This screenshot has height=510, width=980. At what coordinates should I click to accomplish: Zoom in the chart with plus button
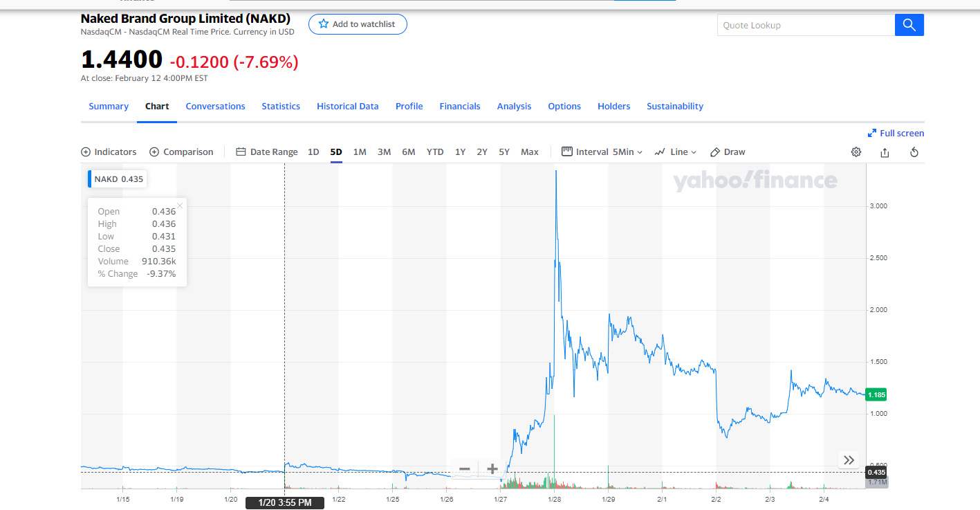[492, 469]
